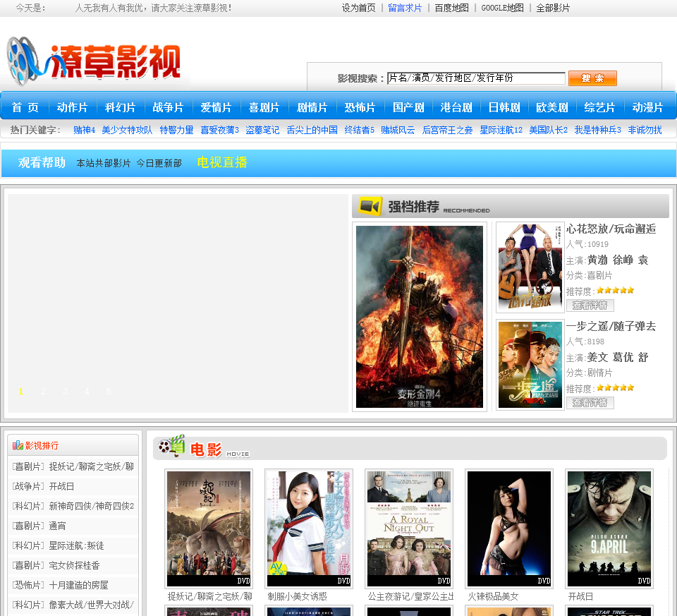Screen dimensions: 677x616
Task: Open ranking entry 星际迷航:叛徒
Action: click(x=76, y=545)
